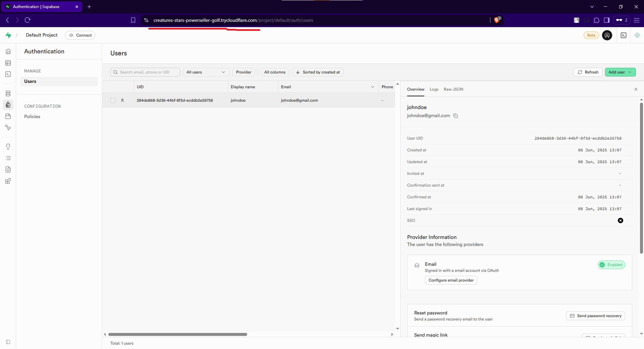Copy the johndoe@gmail.com email address
The width and height of the screenshot is (644, 349).
click(455, 116)
